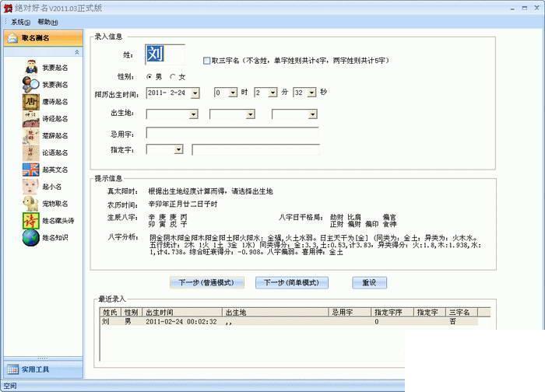Select the 唐诗起名 icon
This screenshot has height=392, width=545.
(31, 101)
